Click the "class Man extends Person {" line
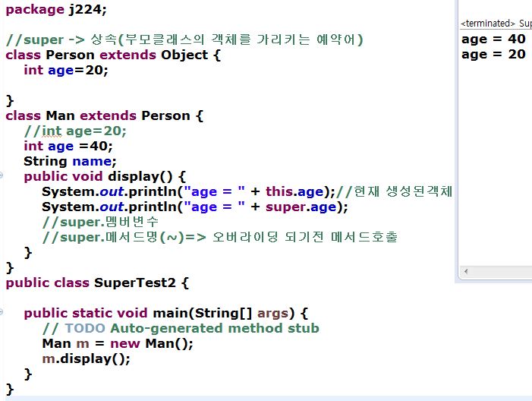Viewport: 532px width, 401px height. (105, 115)
